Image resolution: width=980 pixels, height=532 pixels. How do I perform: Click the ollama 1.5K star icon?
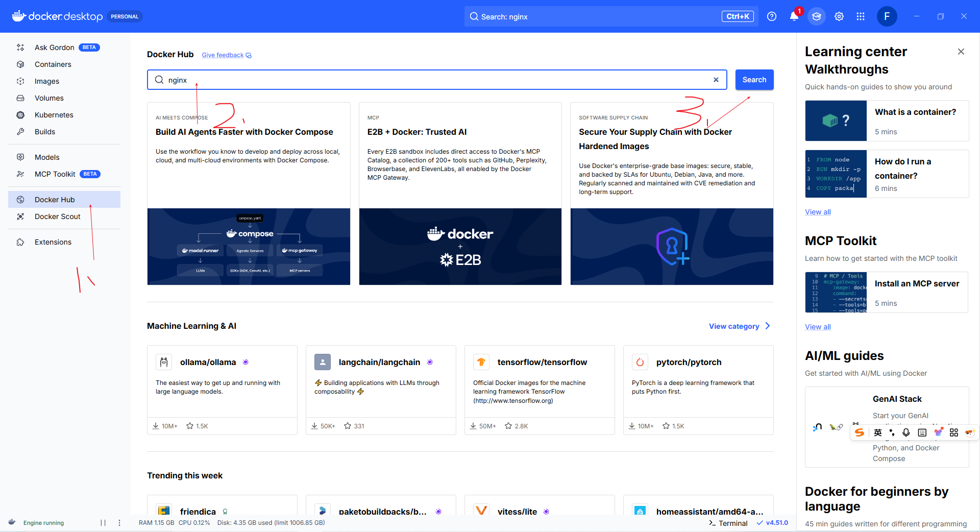tap(190, 426)
